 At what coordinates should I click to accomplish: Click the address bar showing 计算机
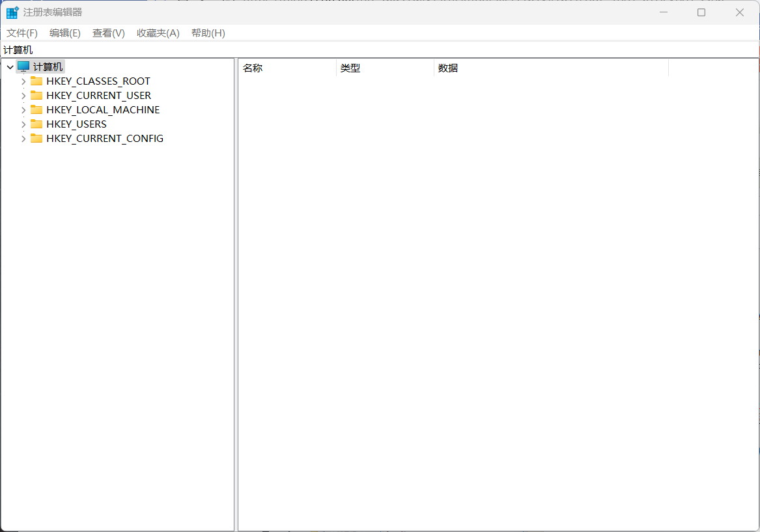tap(380, 49)
